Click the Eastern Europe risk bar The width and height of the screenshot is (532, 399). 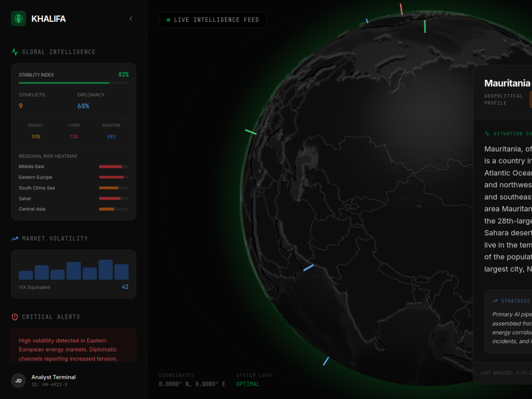[114, 177]
